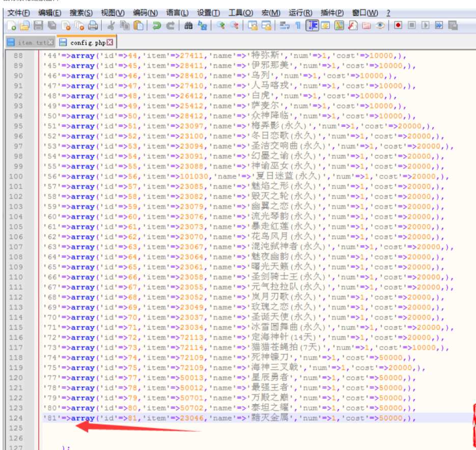Open the 窗口(W) menu
The image size is (476, 450).
point(365,13)
